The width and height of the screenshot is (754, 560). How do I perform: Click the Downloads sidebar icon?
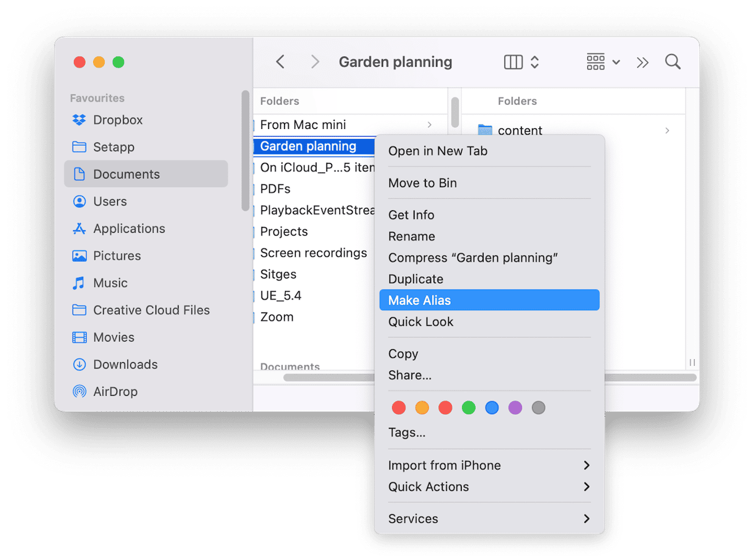pos(79,365)
